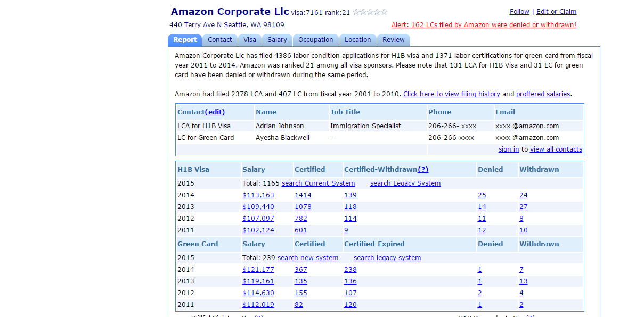Open H1B search Current System link
Image resolution: width=644 pixels, height=317 pixels.
(x=319, y=183)
